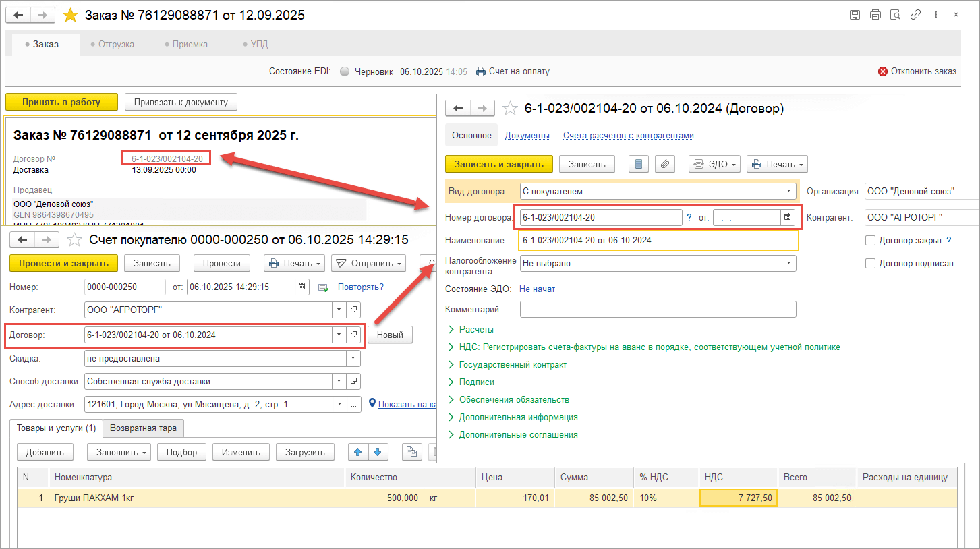Star the order as favorite
Screen dimensions: 980x549
click(x=70, y=14)
